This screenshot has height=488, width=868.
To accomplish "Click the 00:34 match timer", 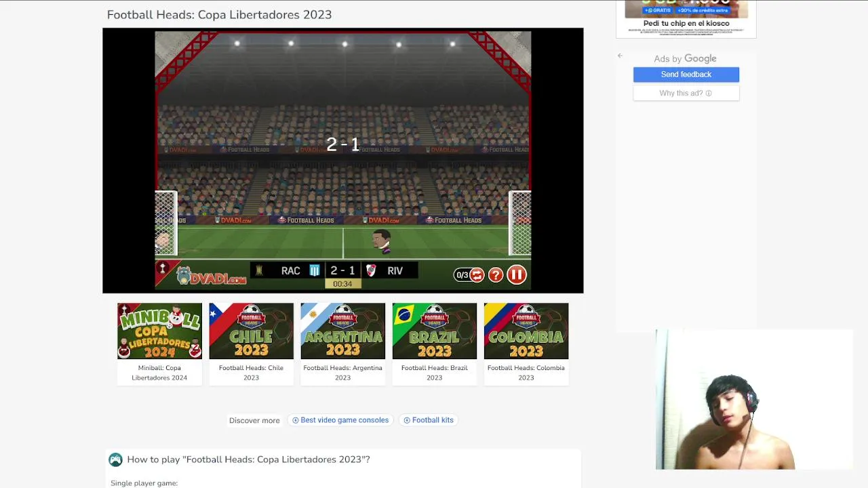I will [x=342, y=284].
